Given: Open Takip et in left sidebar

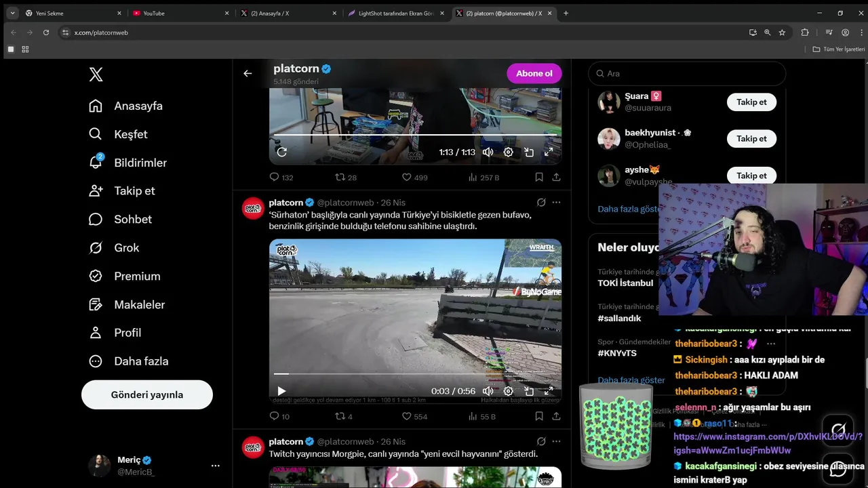Looking at the screenshot, I should (122, 191).
